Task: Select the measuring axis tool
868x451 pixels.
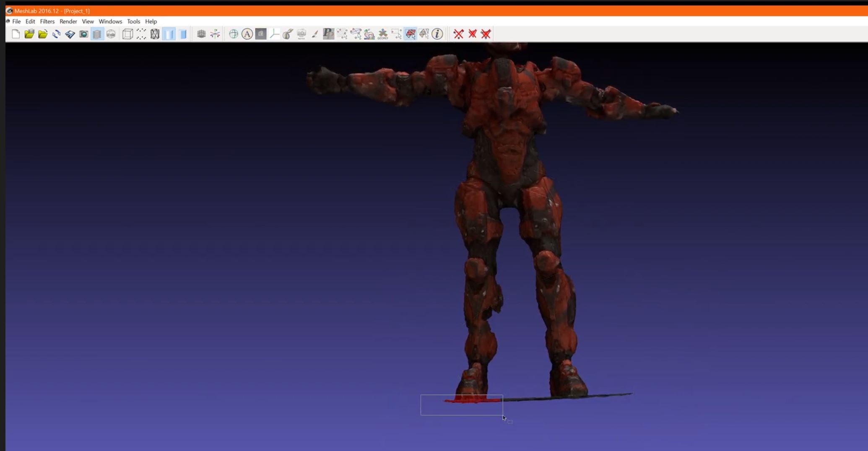Action: (274, 34)
